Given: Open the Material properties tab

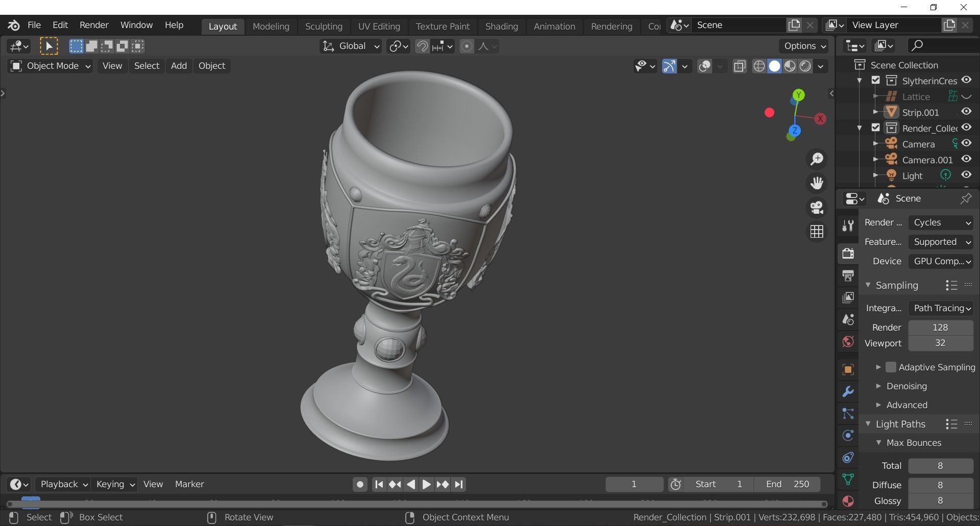Looking at the screenshot, I should (848, 501).
